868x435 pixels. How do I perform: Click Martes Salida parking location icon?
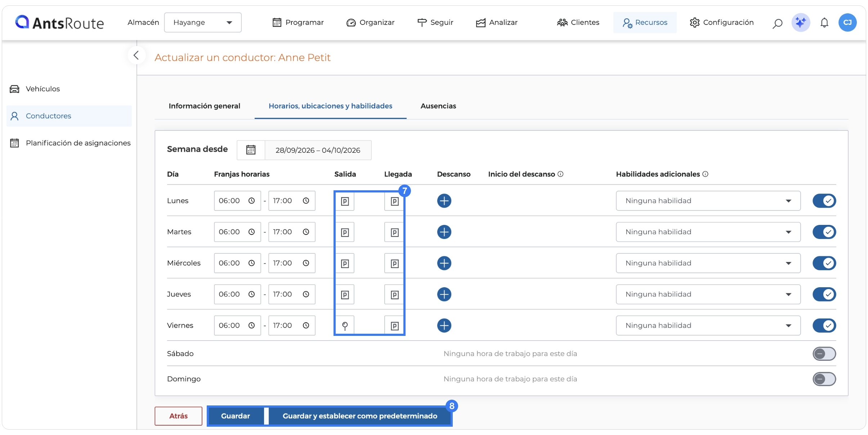click(x=345, y=232)
